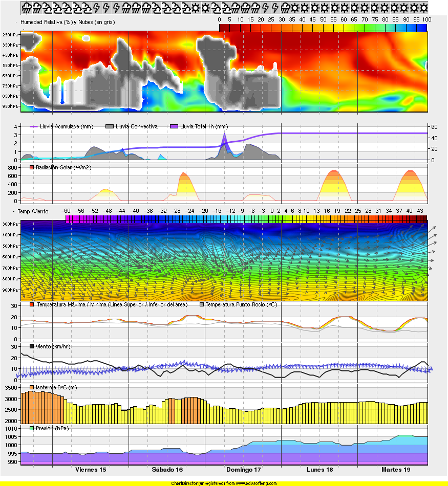Click the 50 value on humidity color scale
Viewport: 448px width, 486px height.
pos(323,19)
